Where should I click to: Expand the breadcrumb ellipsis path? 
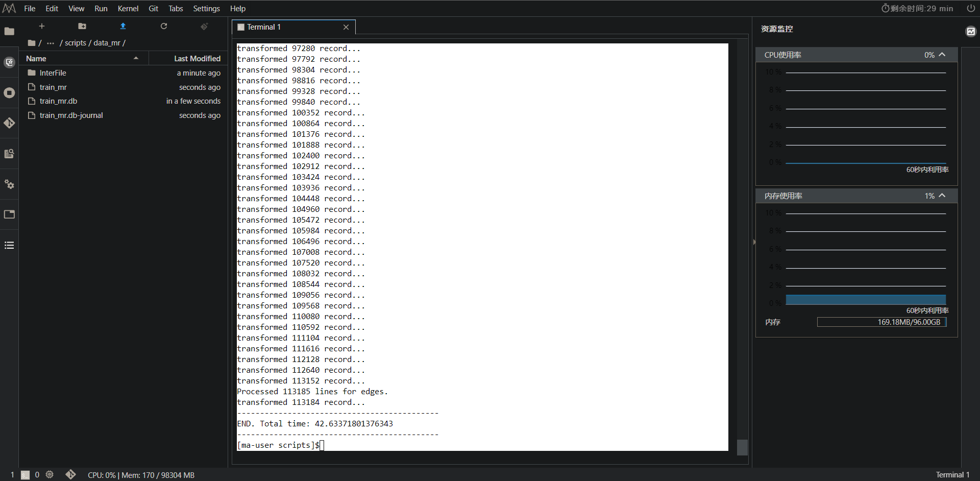[x=51, y=43]
